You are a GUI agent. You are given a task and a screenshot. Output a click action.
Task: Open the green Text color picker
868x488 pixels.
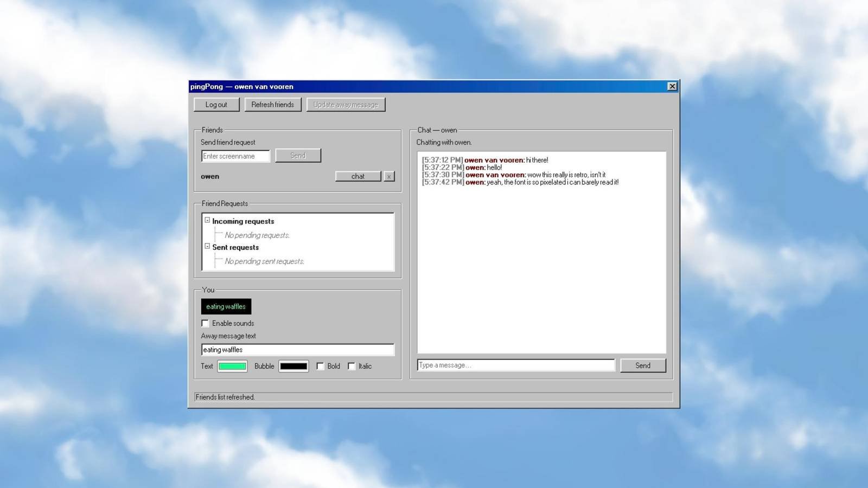tap(232, 366)
